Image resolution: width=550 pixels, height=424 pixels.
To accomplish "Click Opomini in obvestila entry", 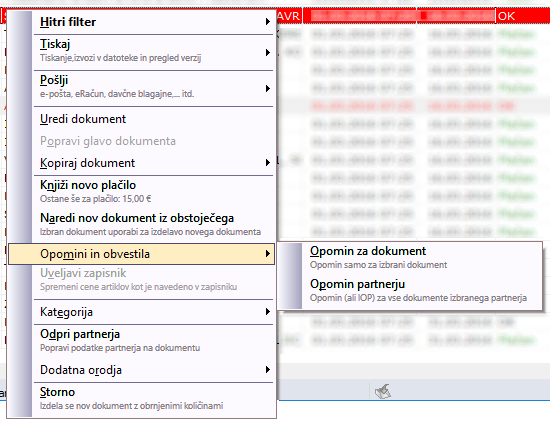I will tap(141, 254).
